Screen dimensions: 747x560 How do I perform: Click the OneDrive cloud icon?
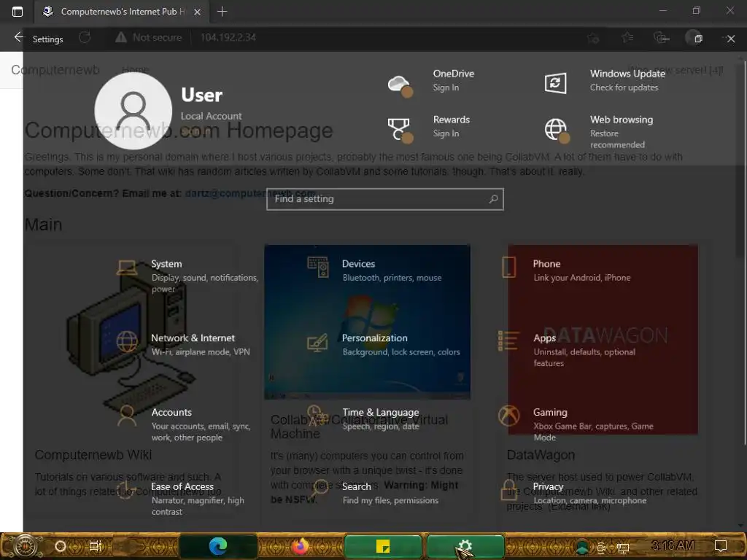400,85
